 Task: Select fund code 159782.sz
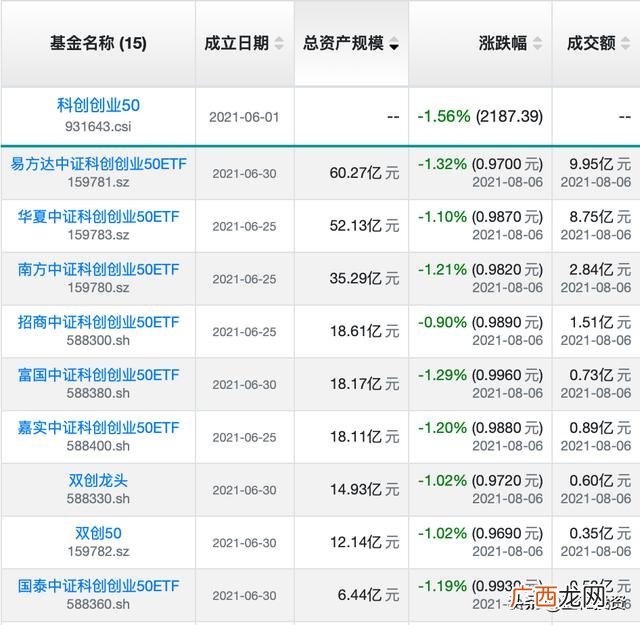(x=98, y=552)
